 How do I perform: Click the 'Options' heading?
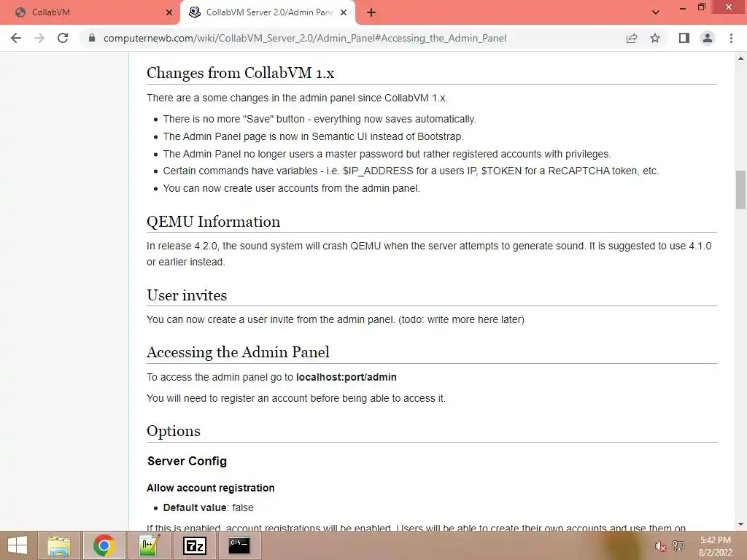[174, 431]
